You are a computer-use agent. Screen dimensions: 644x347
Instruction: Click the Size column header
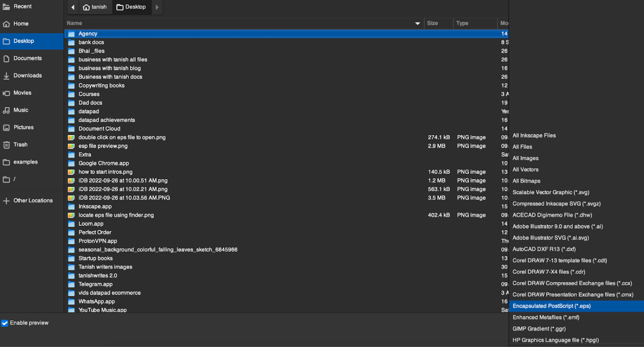433,23
